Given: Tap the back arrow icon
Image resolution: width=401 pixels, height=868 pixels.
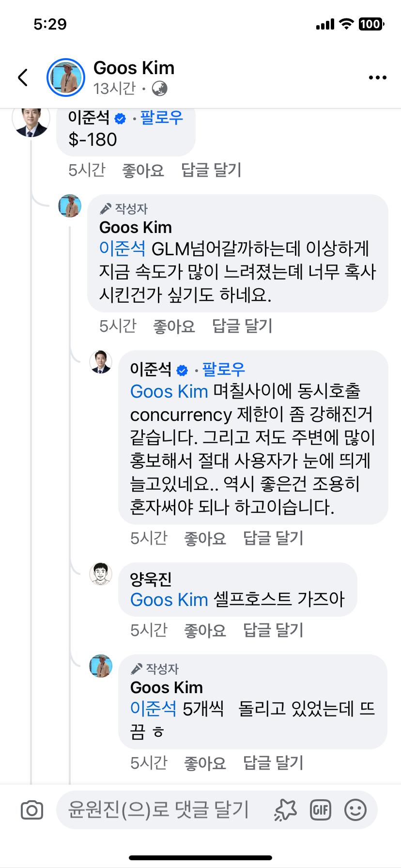Looking at the screenshot, I should pyautogui.click(x=23, y=77).
